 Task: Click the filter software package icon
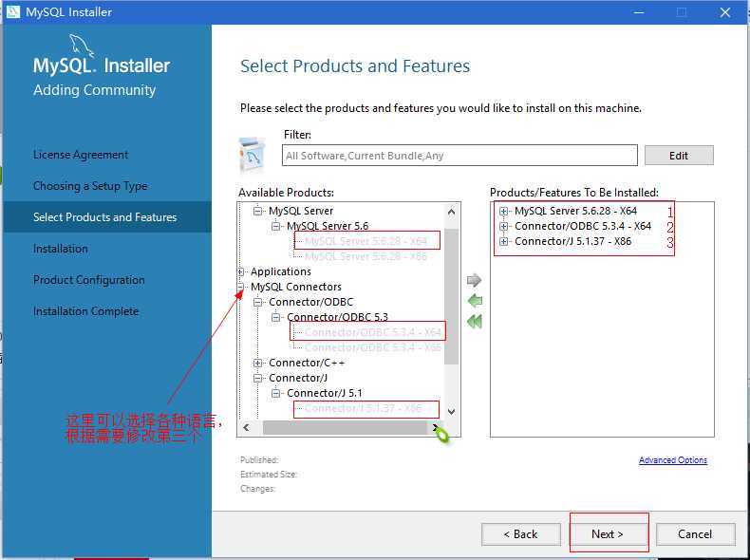pos(252,155)
